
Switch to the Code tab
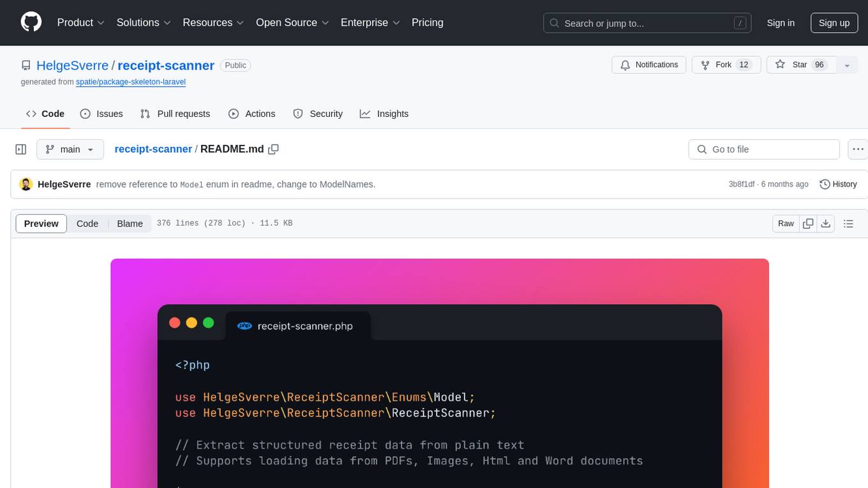click(x=45, y=114)
